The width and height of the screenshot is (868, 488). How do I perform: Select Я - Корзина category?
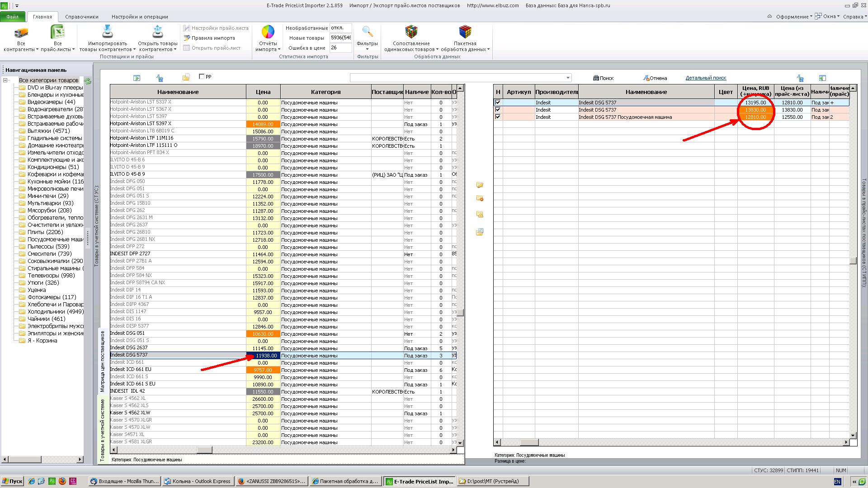(42, 340)
